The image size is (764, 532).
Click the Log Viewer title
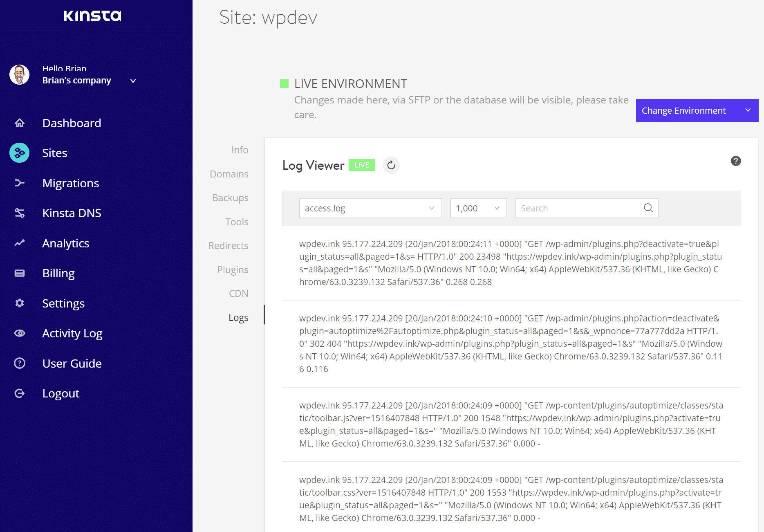314,166
